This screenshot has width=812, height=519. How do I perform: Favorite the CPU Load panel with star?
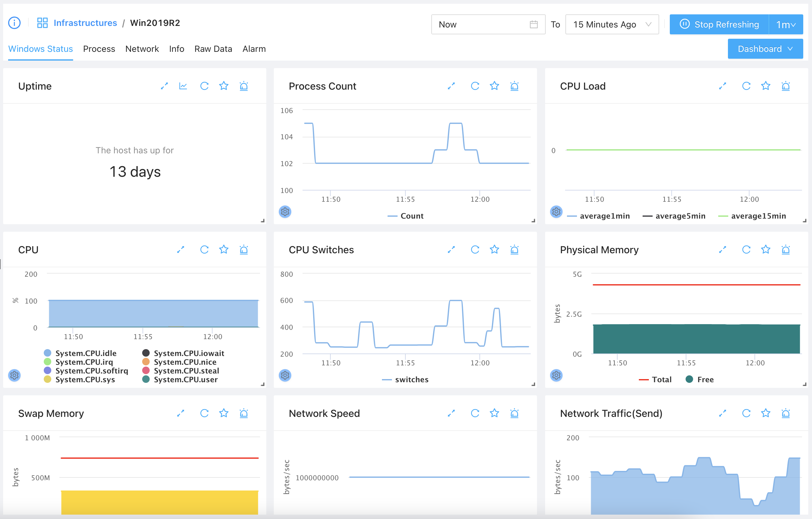point(765,86)
